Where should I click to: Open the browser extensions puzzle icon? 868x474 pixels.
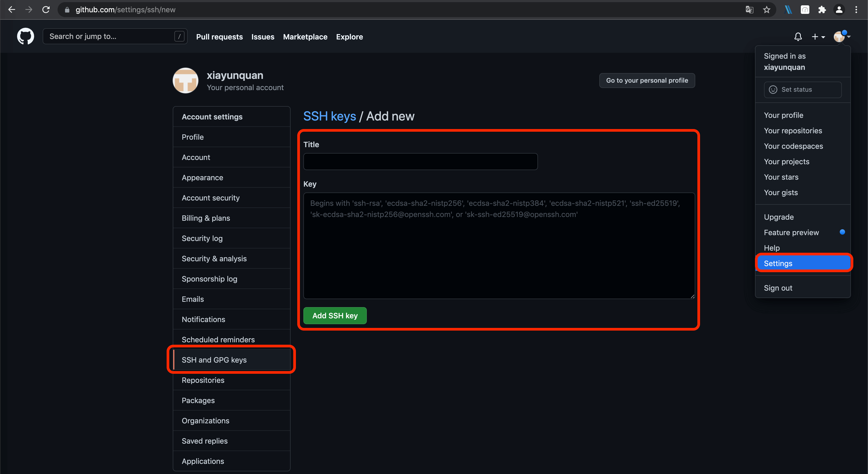coord(822,9)
